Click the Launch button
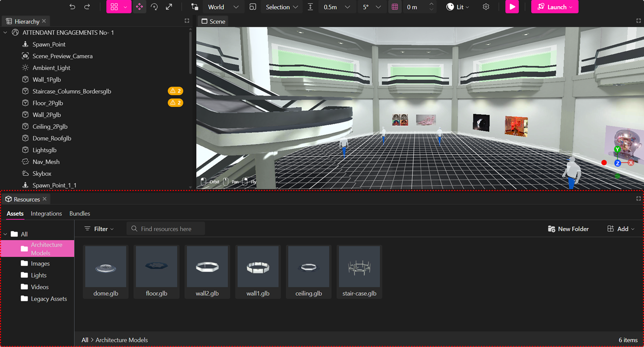 (554, 7)
